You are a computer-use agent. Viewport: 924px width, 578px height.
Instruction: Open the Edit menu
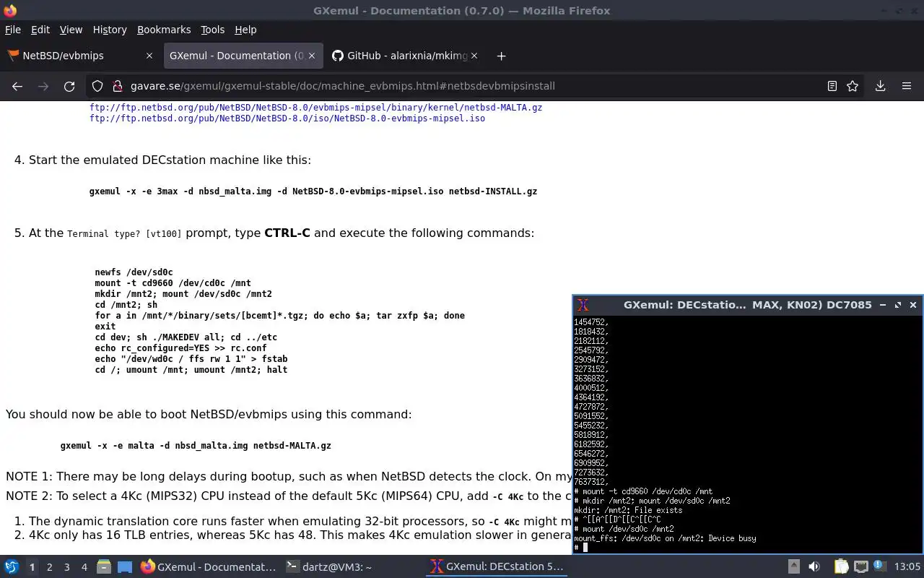coord(40,30)
